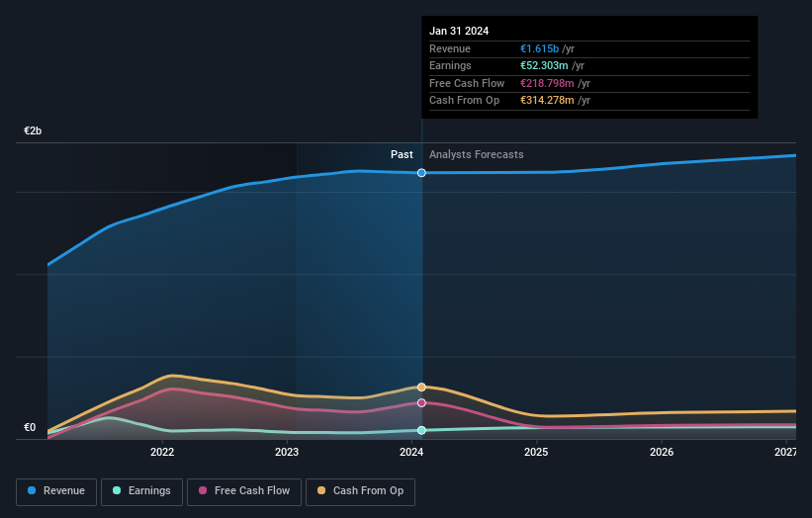Click the €0 y-axis label
This screenshot has width=812, height=518.
tap(30, 427)
